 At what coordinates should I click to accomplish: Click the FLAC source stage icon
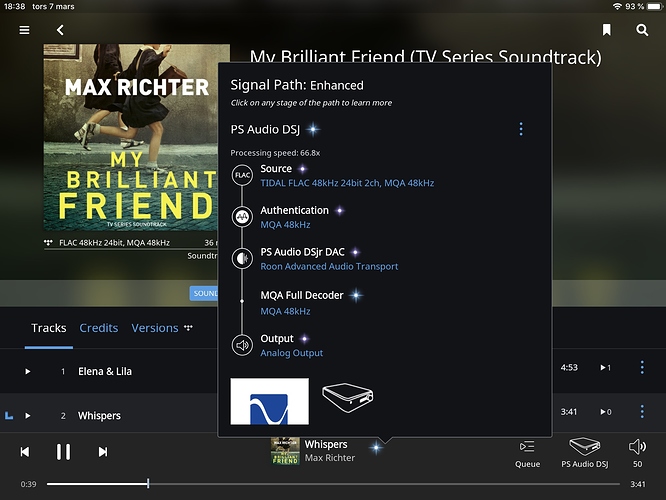click(242, 175)
